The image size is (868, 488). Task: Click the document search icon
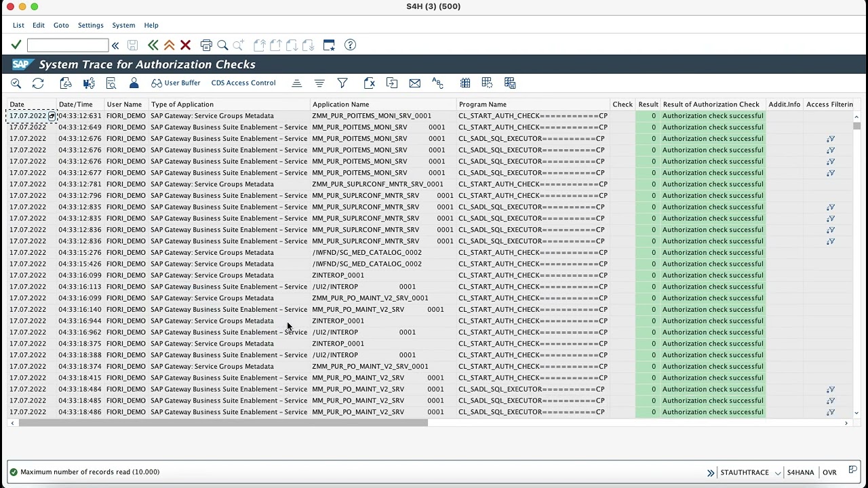(x=111, y=83)
